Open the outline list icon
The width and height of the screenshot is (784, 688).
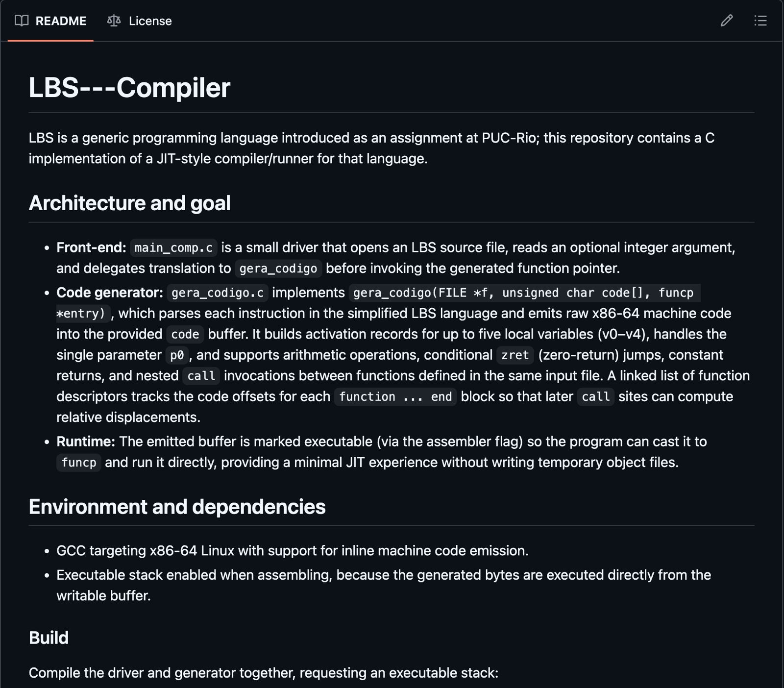pyautogui.click(x=760, y=21)
